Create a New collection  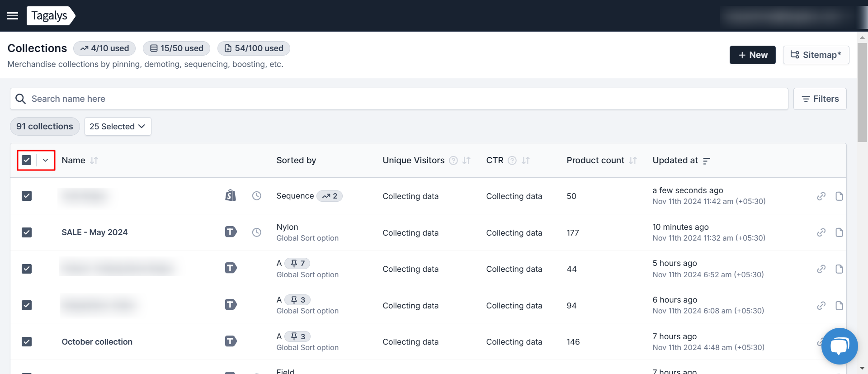[752, 55]
